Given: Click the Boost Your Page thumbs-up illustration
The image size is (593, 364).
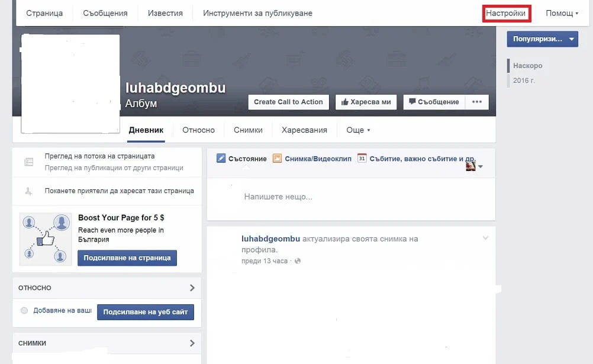Looking at the screenshot, I should click(x=46, y=239).
